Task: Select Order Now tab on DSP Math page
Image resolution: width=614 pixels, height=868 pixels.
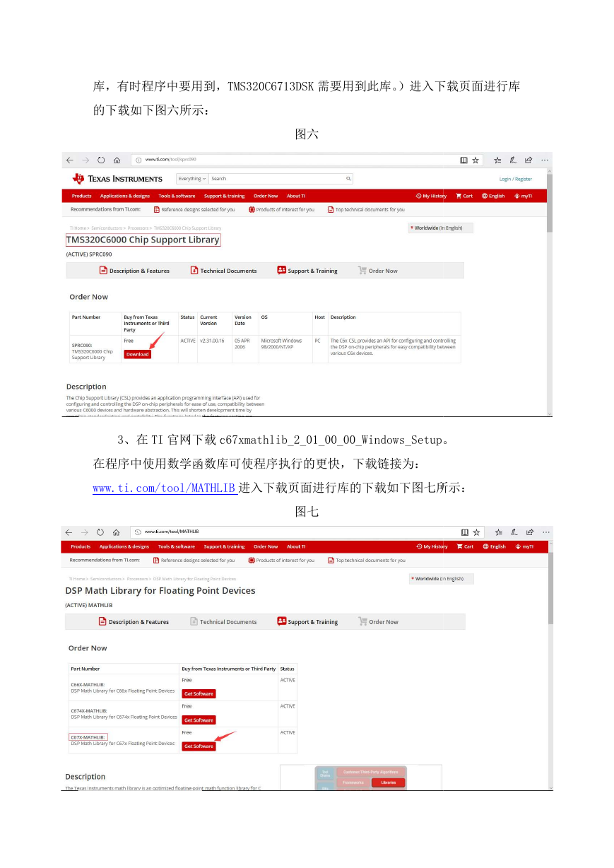Action: pos(378,622)
